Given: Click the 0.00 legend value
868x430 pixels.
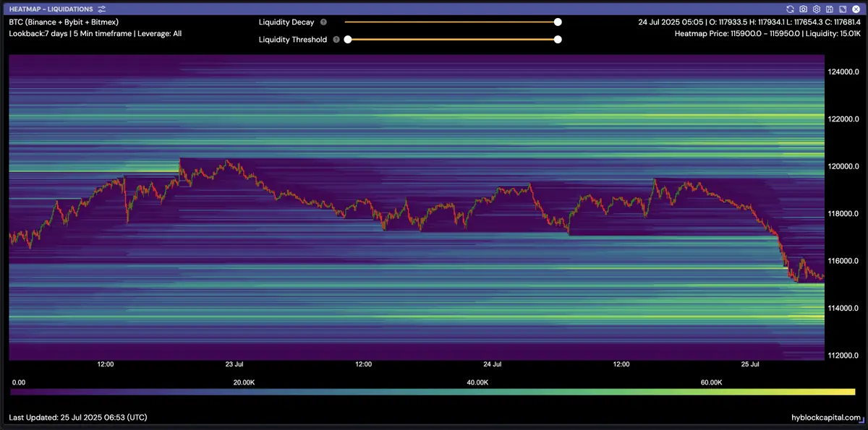Looking at the screenshot, I should pyautogui.click(x=19, y=382).
